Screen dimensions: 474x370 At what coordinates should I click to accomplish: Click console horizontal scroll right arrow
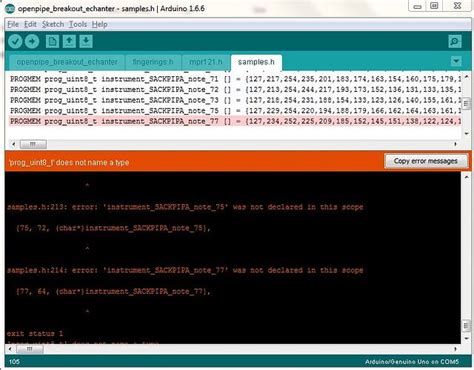point(456,349)
